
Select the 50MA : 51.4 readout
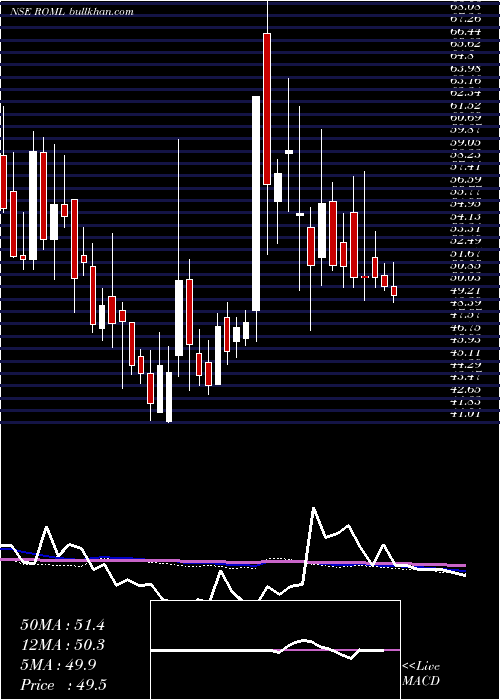click(62, 625)
